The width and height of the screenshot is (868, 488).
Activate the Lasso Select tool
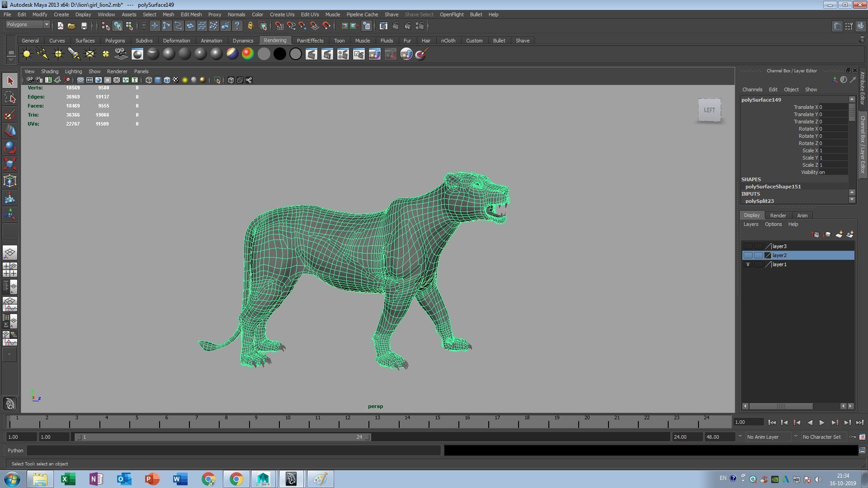(10, 98)
